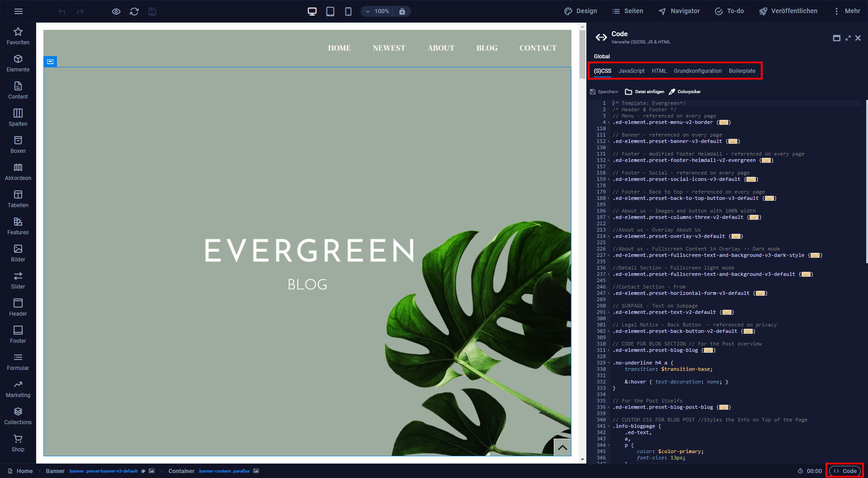
Task: Click the back-to-top arrow button on page
Action: coord(562,447)
